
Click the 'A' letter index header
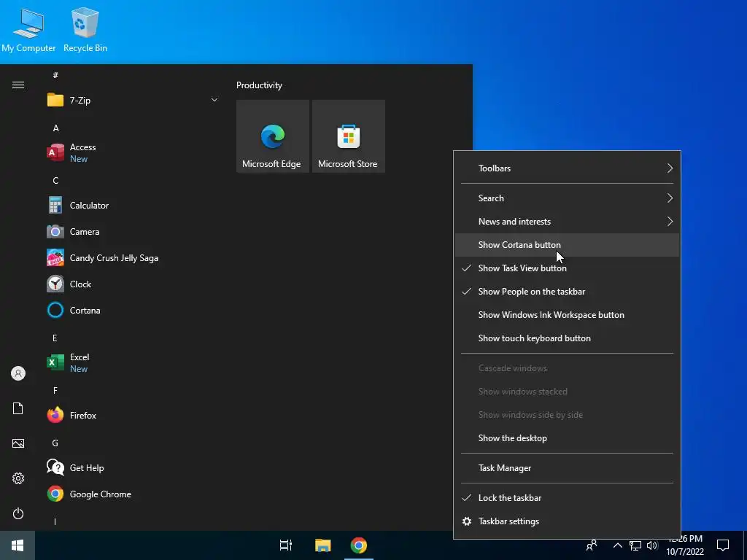(55, 128)
